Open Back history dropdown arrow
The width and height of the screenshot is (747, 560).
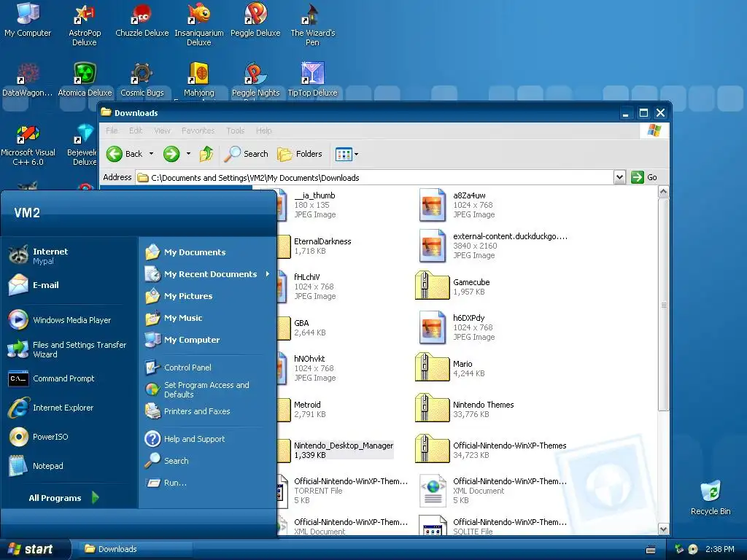click(152, 154)
